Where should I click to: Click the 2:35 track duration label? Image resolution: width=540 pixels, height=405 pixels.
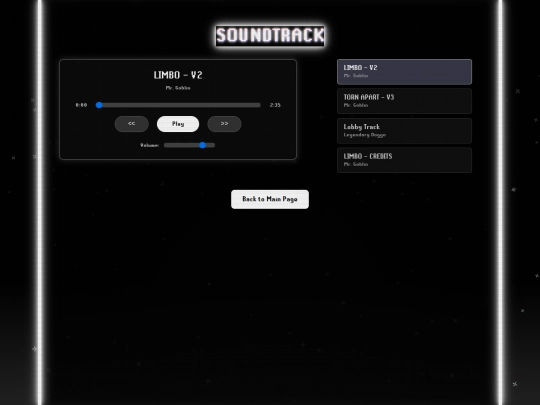[275, 105]
